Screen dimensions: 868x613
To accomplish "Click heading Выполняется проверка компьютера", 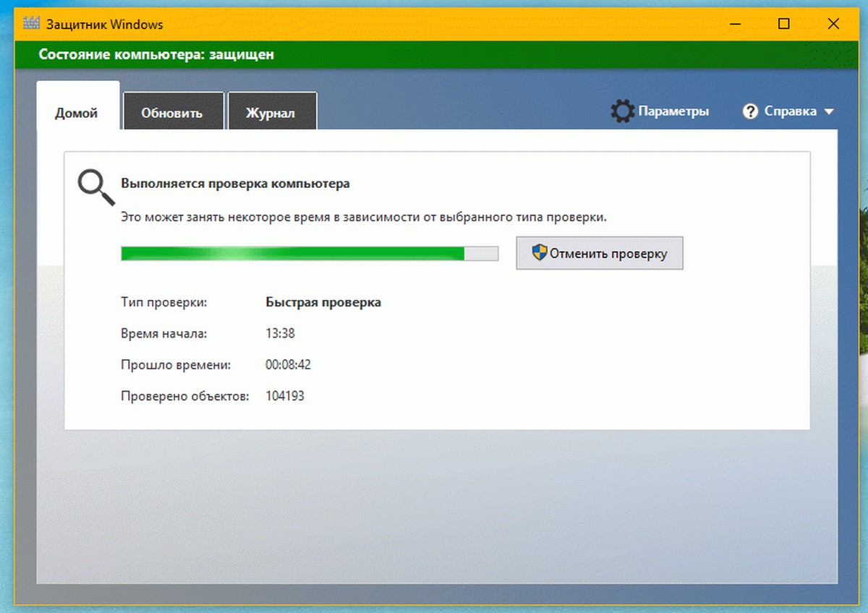I will coord(235,184).
